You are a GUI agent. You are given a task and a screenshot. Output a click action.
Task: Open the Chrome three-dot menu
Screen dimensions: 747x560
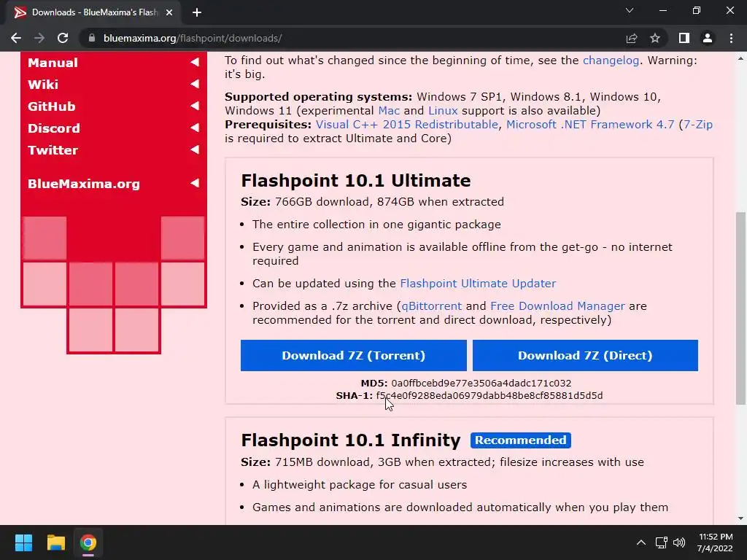[731, 38]
